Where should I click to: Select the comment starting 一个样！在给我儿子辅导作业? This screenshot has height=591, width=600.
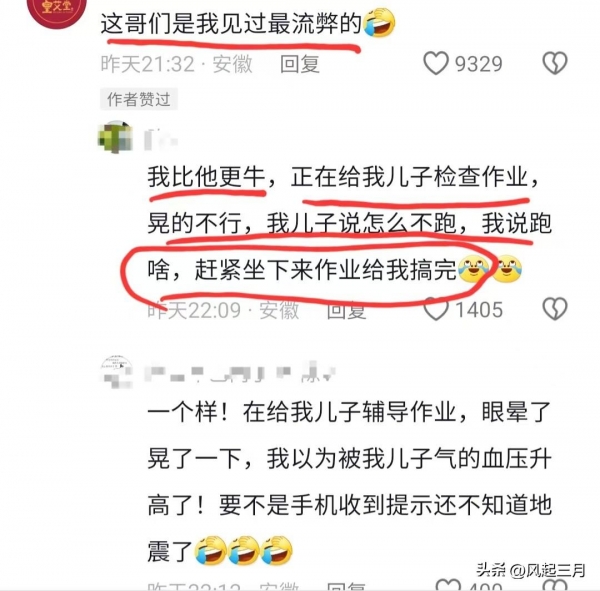click(x=349, y=482)
